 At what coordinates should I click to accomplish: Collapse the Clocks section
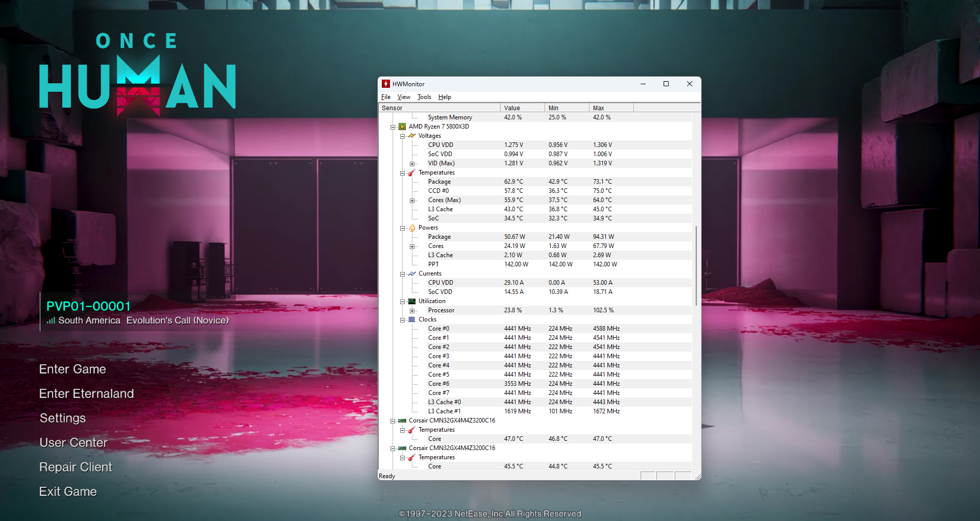point(402,320)
